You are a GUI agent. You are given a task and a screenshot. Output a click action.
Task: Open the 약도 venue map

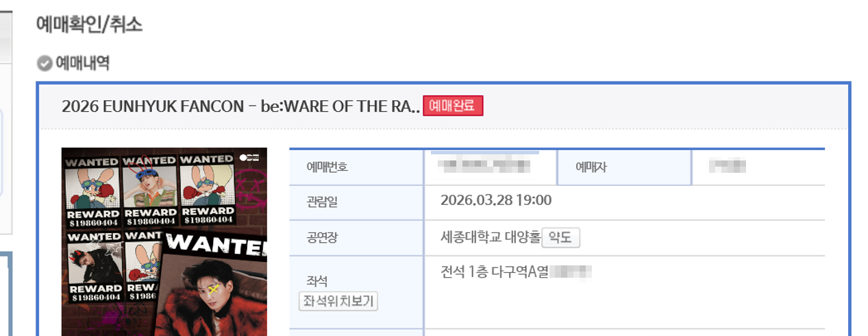[561, 238]
